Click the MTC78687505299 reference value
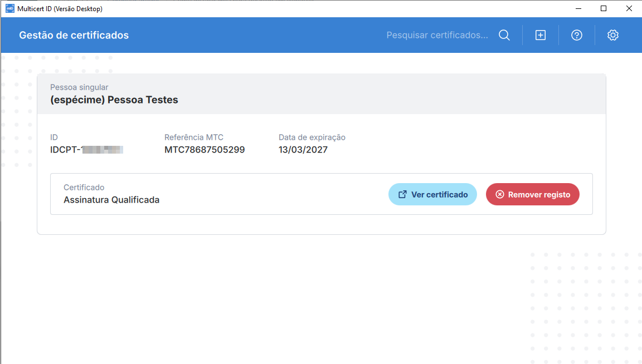Viewport: 642px width, 364px height. coord(205,150)
